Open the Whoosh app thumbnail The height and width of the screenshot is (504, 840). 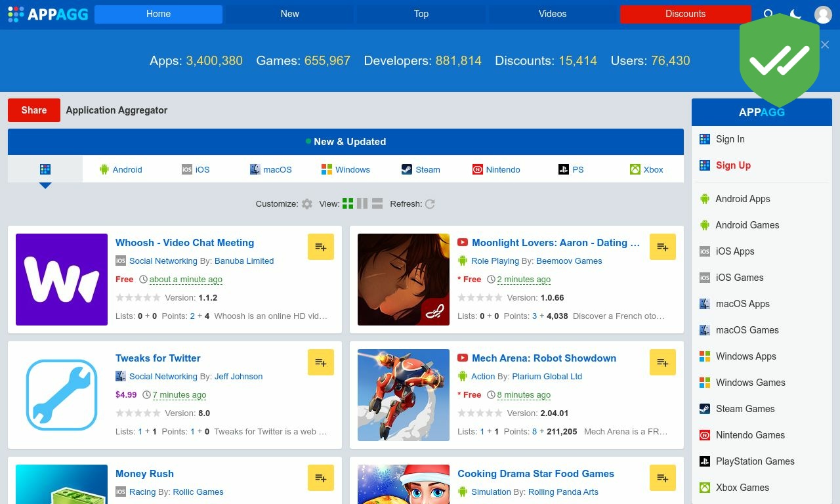tap(62, 280)
